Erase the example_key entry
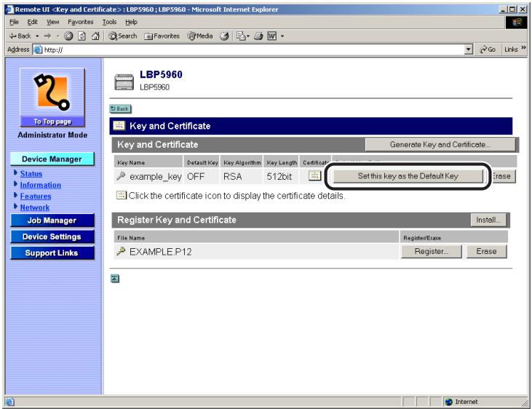The image size is (532, 409). click(503, 176)
